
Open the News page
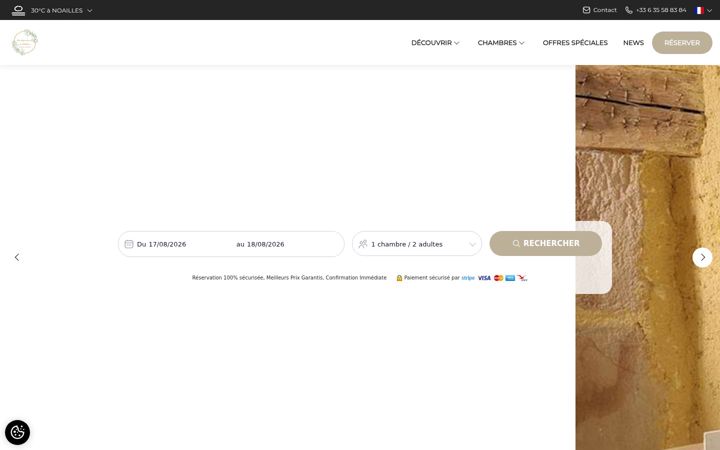tap(633, 43)
